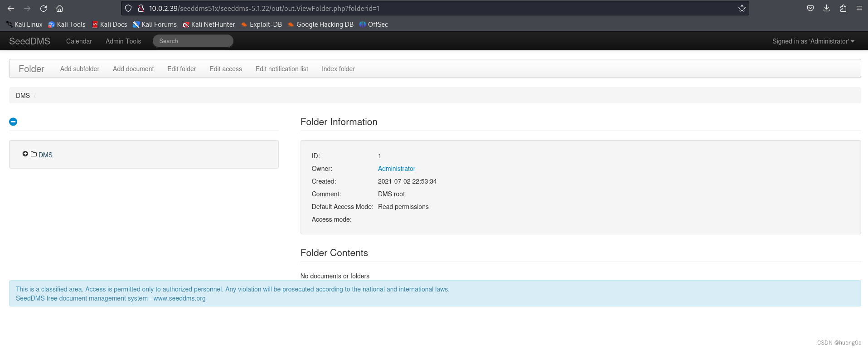Open the downloads arrow icon

827,8
